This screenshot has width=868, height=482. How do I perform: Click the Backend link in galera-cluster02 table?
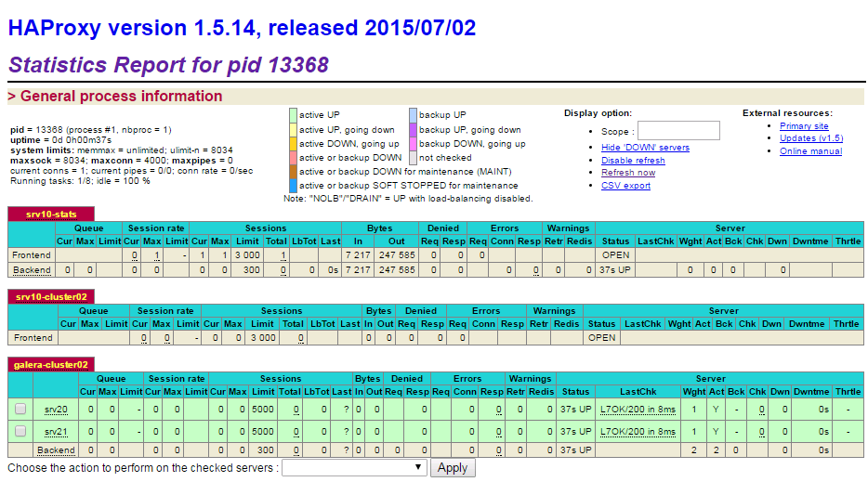(56, 450)
